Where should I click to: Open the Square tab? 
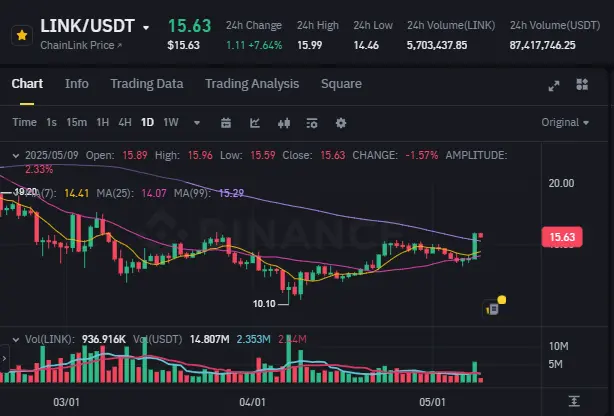341,83
